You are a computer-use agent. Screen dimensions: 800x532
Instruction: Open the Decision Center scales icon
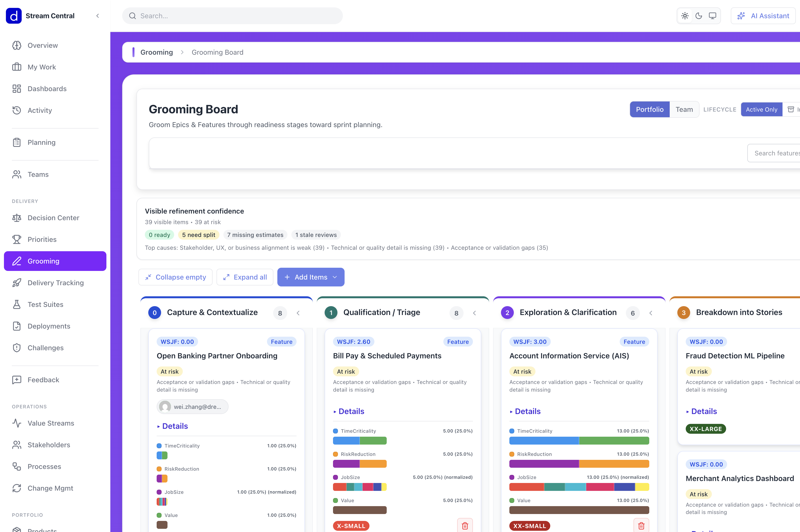tap(17, 218)
